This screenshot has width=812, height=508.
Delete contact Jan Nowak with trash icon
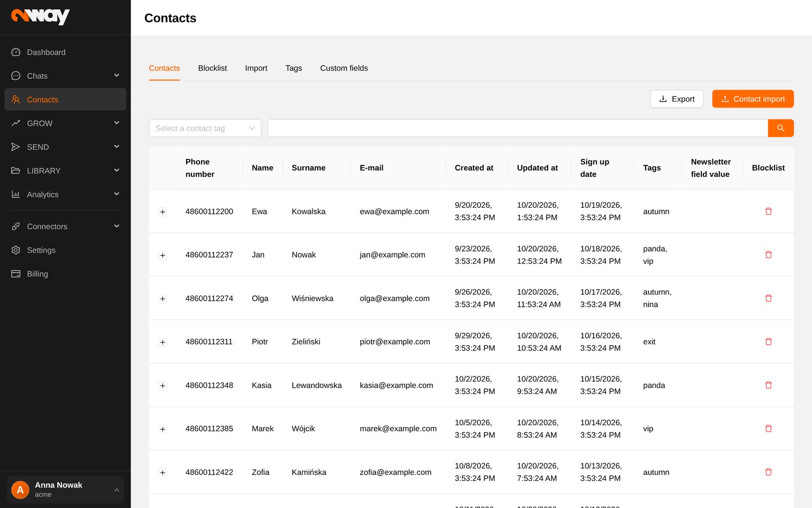(768, 255)
